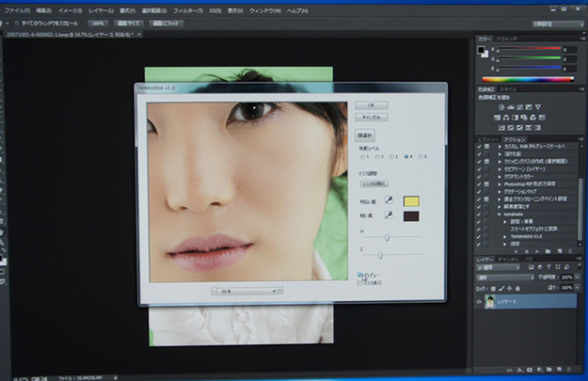This screenshot has width=588, height=381.
Task: Enable scroll all windows checkbox
Action: click(17, 22)
